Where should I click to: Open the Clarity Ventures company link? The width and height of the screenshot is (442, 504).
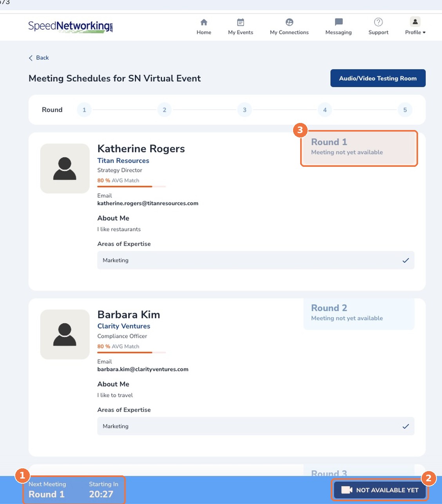pos(124,326)
